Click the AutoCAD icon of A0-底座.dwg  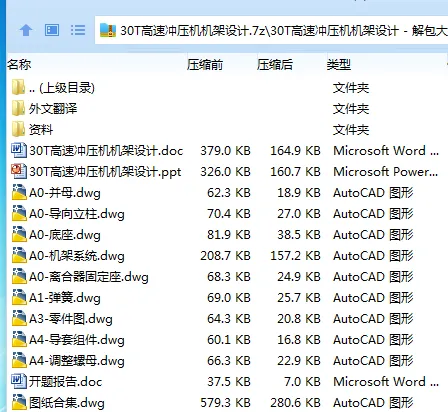point(19,235)
